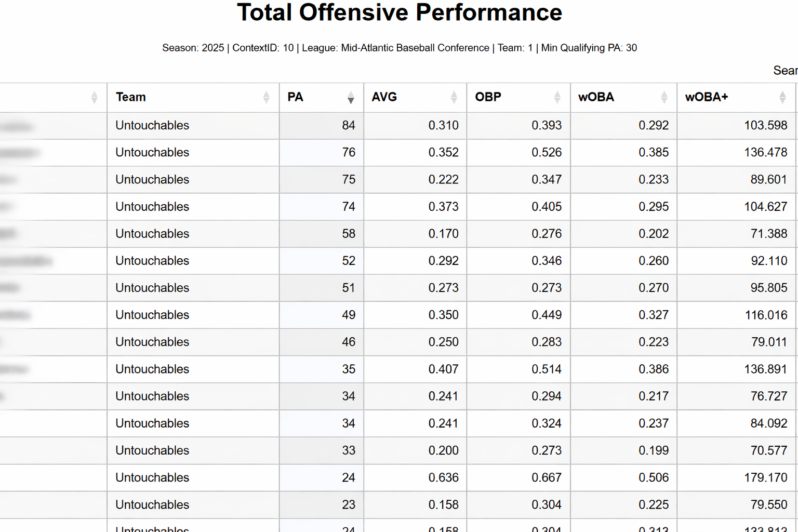
Task: Click sort arrows in first blank column header
Action: (x=94, y=97)
